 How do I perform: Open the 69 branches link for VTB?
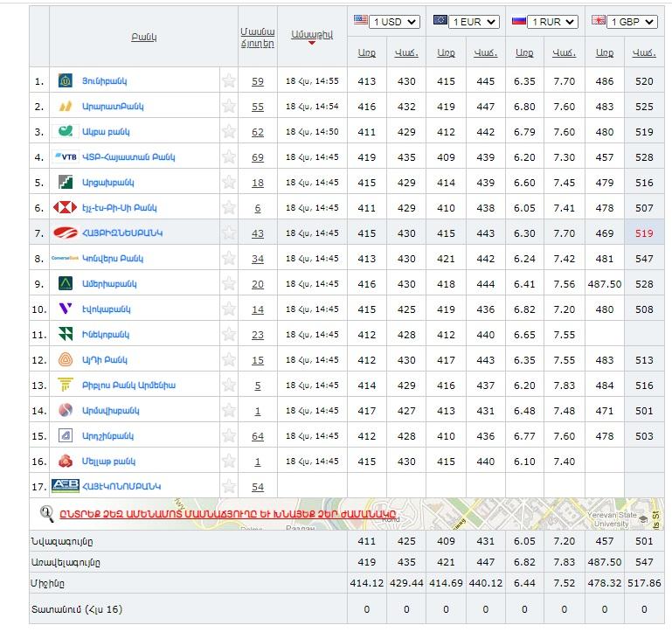point(257,157)
